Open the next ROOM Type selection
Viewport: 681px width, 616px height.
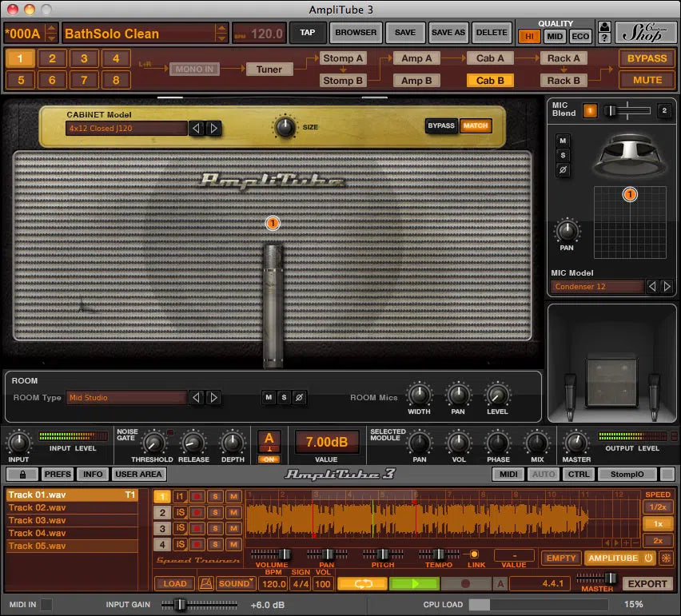coord(213,397)
